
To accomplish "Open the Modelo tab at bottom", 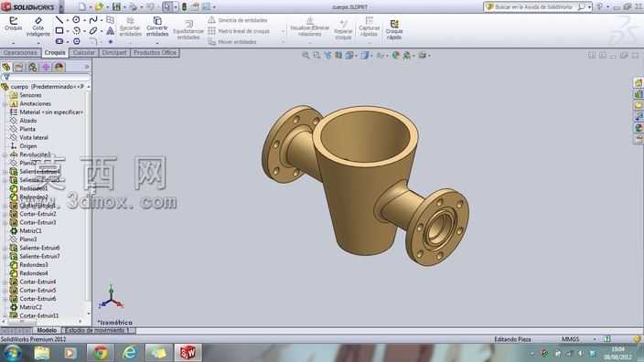I will coord(47,330).
